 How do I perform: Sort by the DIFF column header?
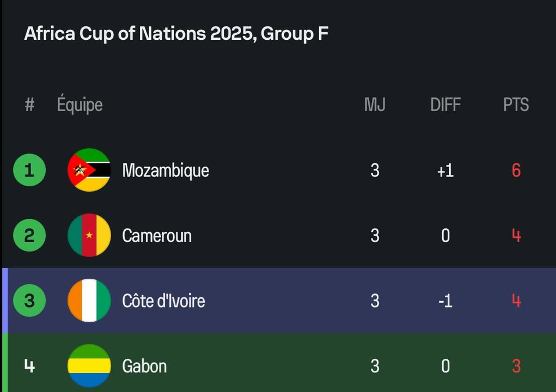(445, 105)
